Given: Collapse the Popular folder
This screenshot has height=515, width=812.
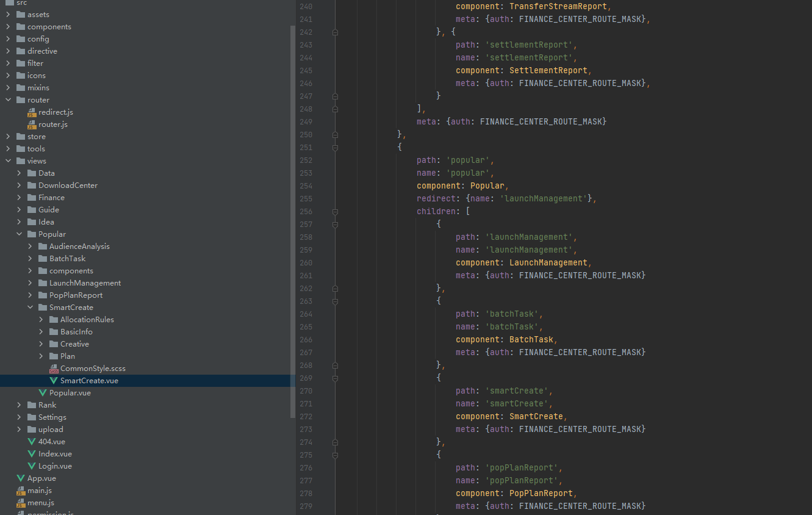Looking at the screenshot, I should 19,234.
